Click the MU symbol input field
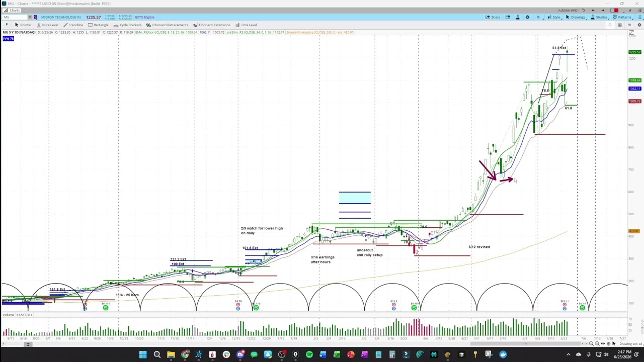This screenshot has width=644, height=362. pos(14,17)
